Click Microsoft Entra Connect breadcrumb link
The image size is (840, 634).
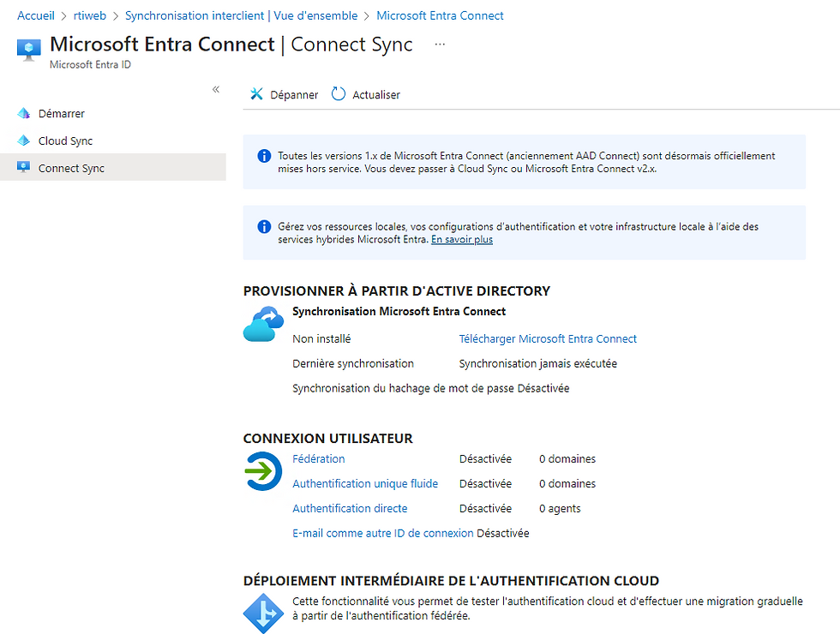(x=440, y=15)
